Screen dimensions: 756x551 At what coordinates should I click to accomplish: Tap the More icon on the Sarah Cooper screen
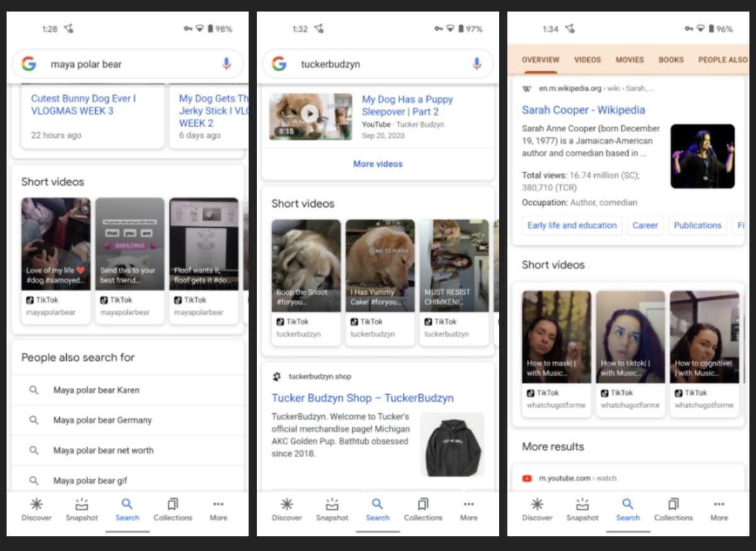(719, 509)
